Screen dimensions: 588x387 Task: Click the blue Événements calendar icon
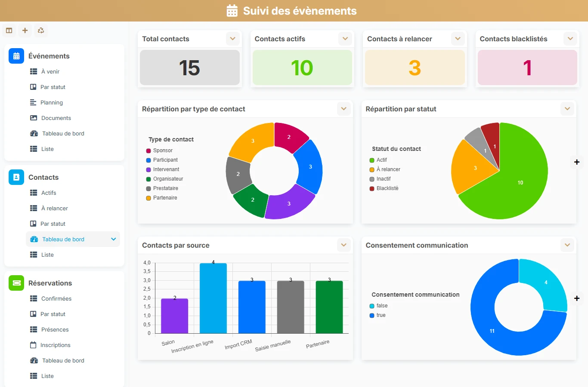[16, 56]
